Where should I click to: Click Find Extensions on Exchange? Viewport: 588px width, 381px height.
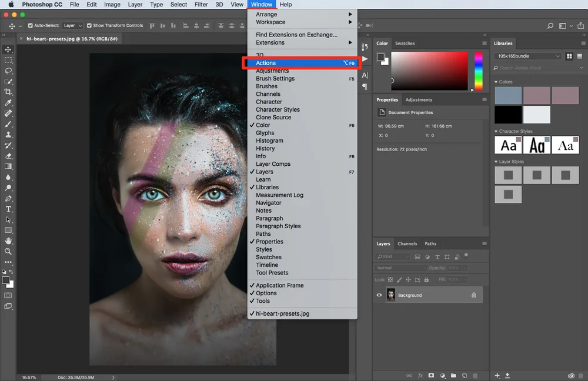(302, 35)
